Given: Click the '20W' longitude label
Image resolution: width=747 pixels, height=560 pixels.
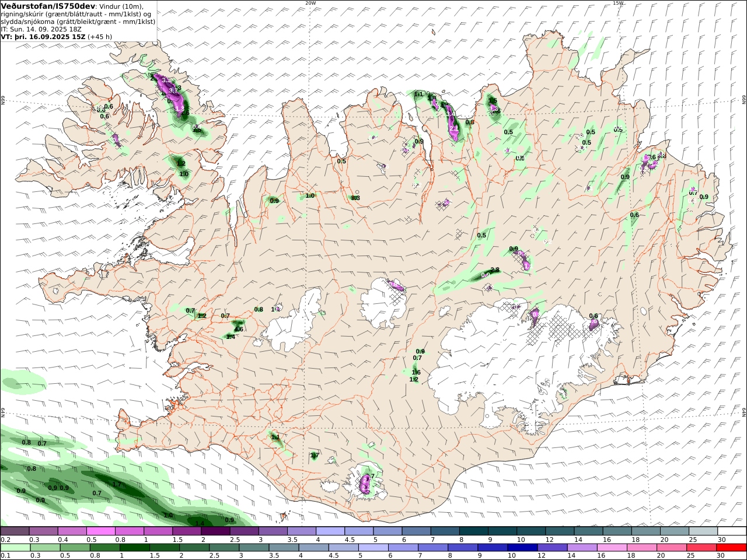Looking at the screenshot, I should 310,3.
